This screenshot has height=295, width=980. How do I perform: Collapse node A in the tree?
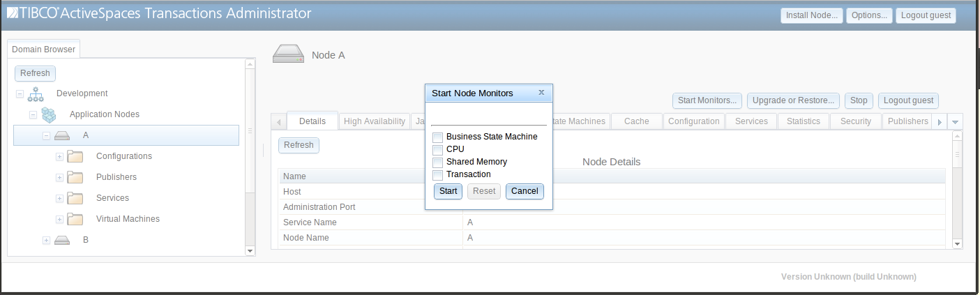46,135
